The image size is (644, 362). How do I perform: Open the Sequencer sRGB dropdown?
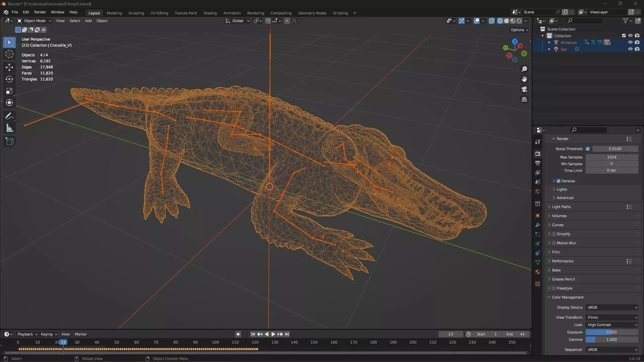click(x=612, y=350)
